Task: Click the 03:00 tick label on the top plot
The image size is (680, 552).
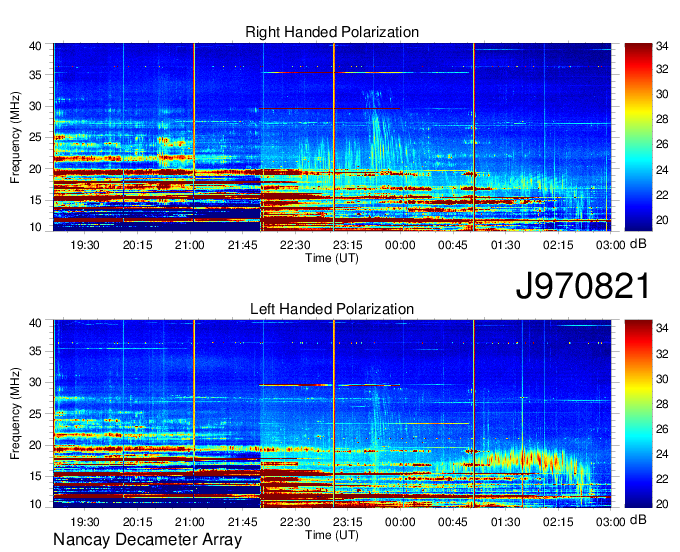Action: [x=610, y=245]
